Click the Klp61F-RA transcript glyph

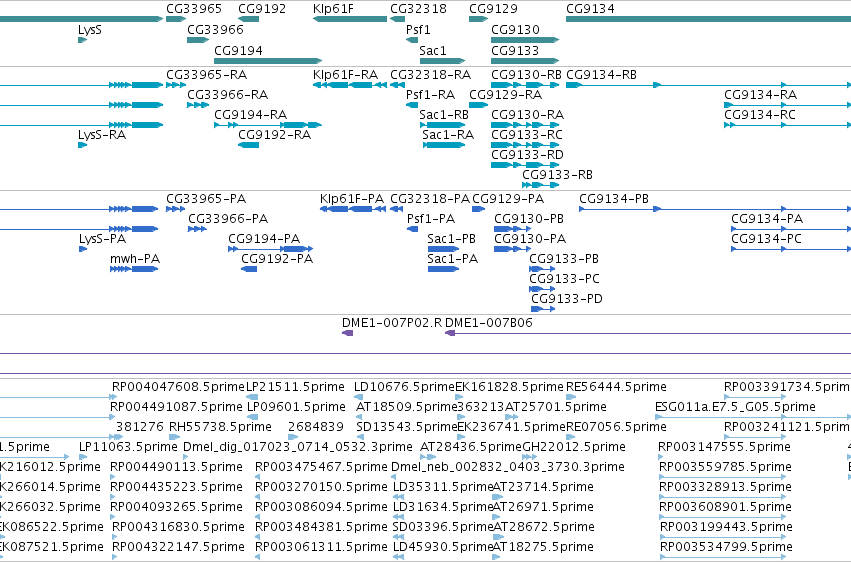pos(350,85)
